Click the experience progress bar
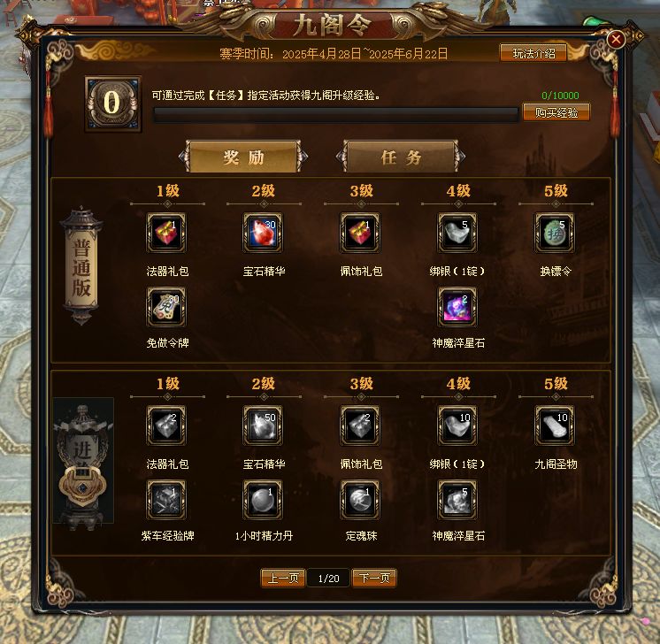Screen dimensions: 660x644 336,114
